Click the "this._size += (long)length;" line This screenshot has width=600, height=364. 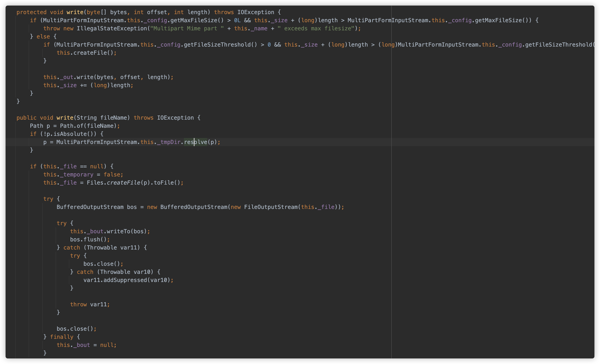88,85
